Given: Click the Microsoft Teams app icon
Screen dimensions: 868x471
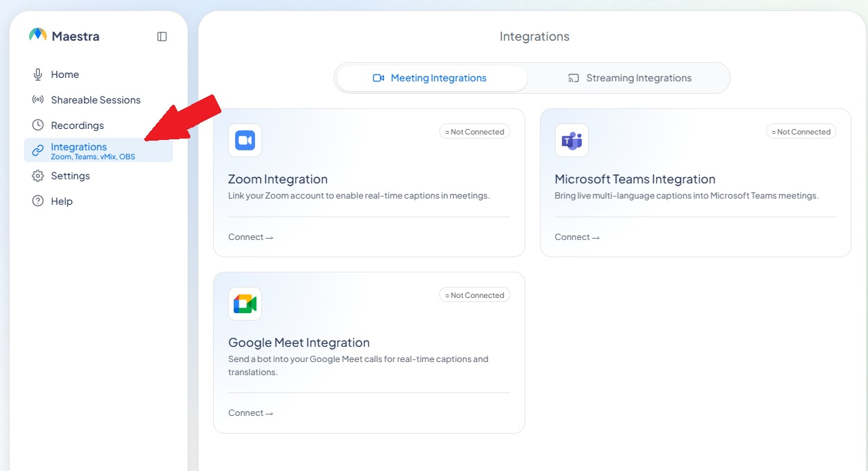Looking at the screenshot, I should click(x=572, y=141).
